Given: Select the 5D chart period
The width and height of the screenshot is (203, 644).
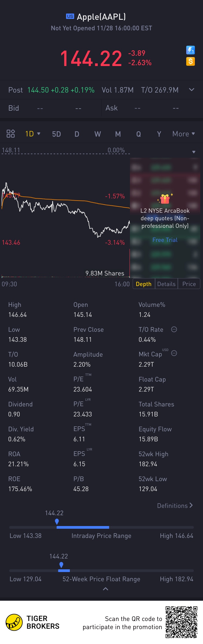Looking at the screenshot, I should tap(56, 134).
